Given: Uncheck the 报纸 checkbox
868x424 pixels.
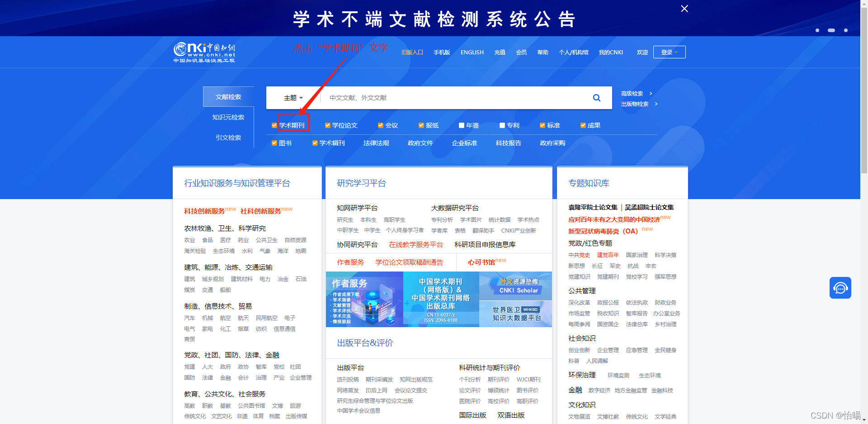Looking at the screenshot, I should 421,125.
